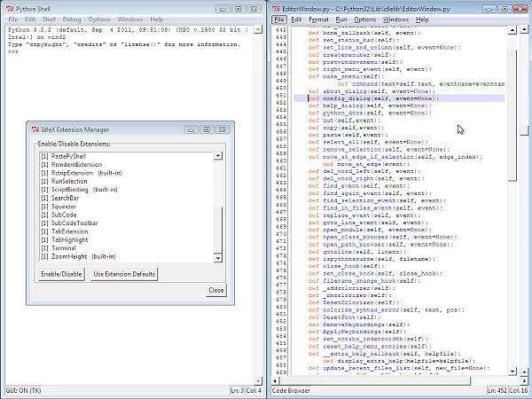Select RunSelection extension entry
Screen dimensions: 532x399
pos(127,181)
